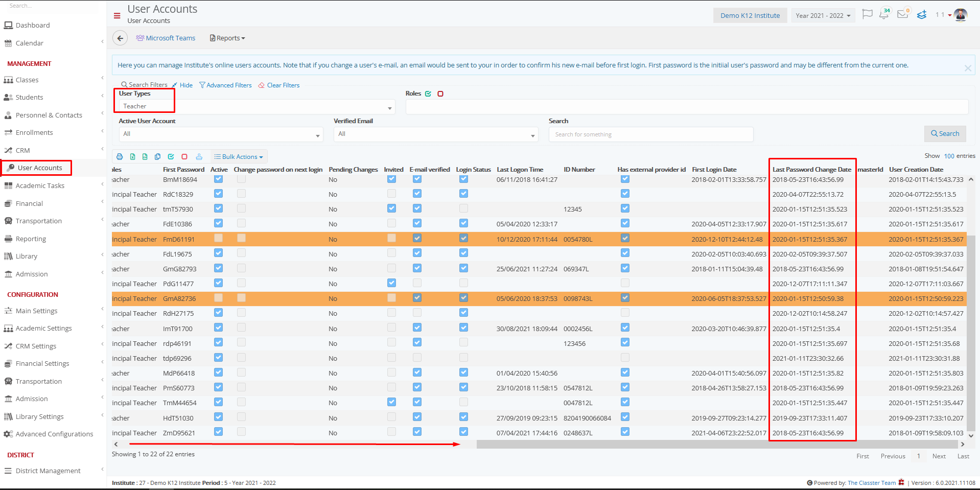
Task: Click the Copy table icon
Action: [158, 156]
